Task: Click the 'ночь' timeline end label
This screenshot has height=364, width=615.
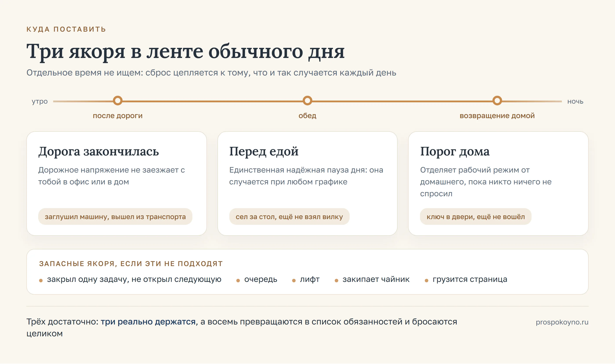Action: (x=575, y=101)
